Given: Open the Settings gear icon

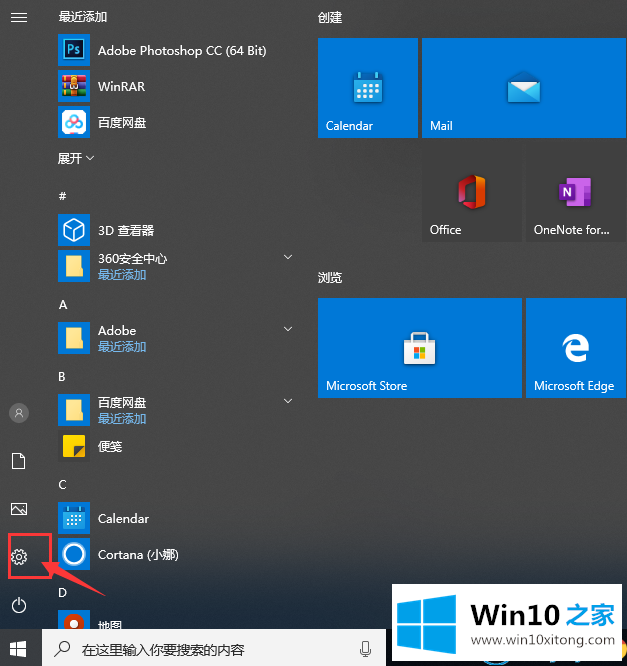Looking at the screenshot, I should point(19,557).
